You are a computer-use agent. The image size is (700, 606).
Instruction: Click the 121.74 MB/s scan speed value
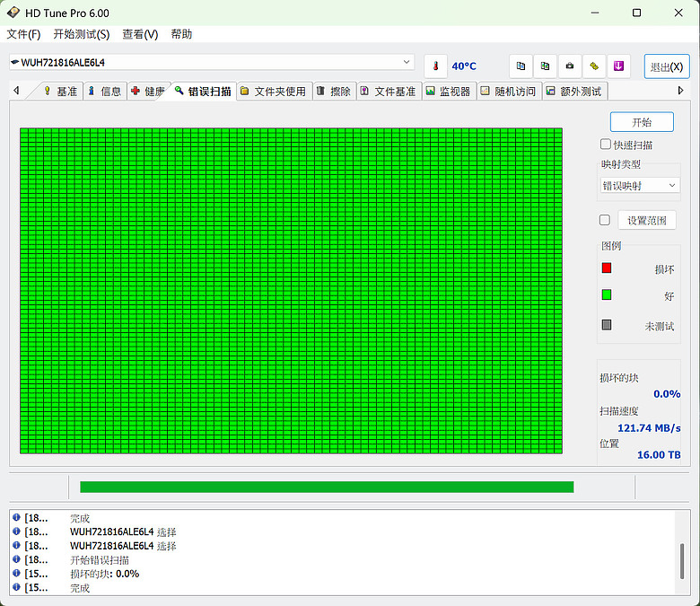coord(649,428)
